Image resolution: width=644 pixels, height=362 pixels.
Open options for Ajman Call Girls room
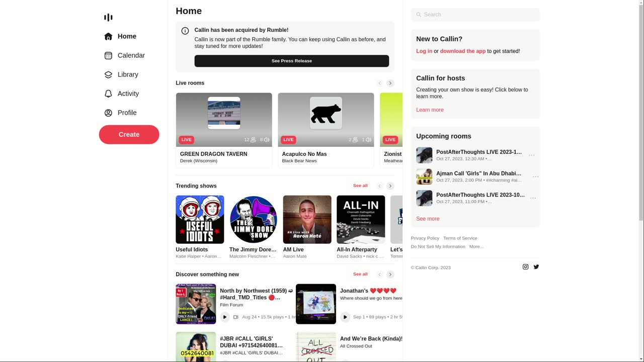pos(535,177)
